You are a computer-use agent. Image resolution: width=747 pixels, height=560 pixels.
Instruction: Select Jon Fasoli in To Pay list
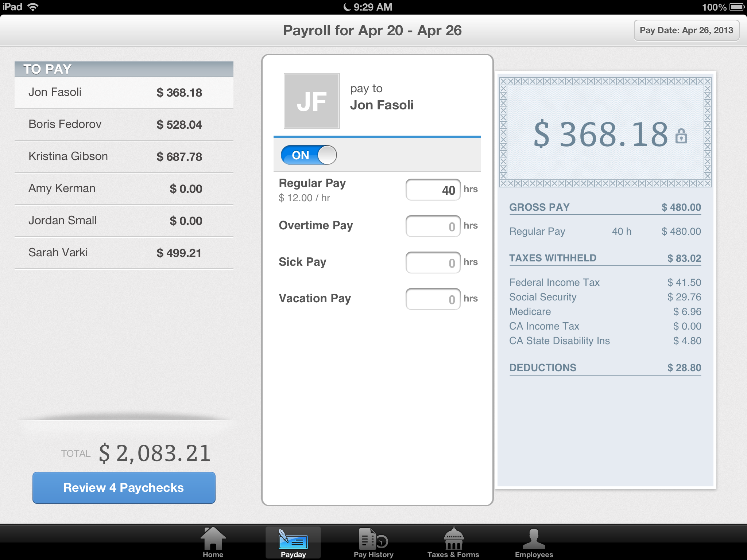(124, 93)
